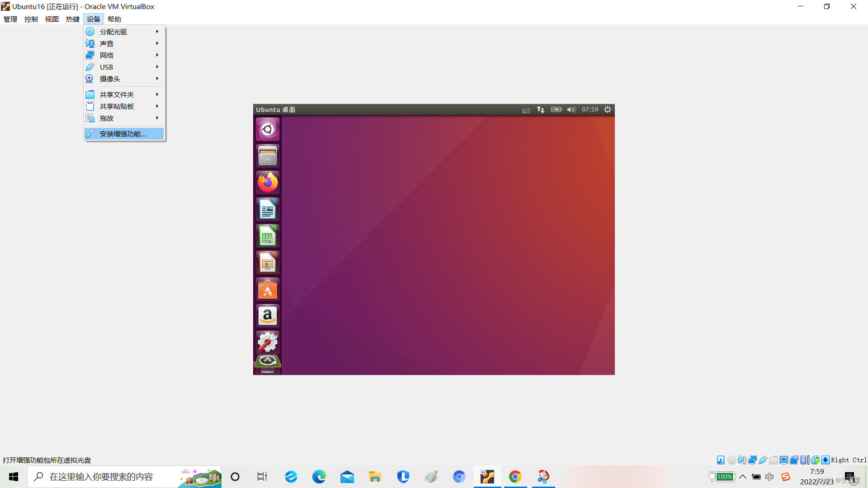Click the Ubuntu network indicator arrows
The image size is (868, 488).
[541, 109]
